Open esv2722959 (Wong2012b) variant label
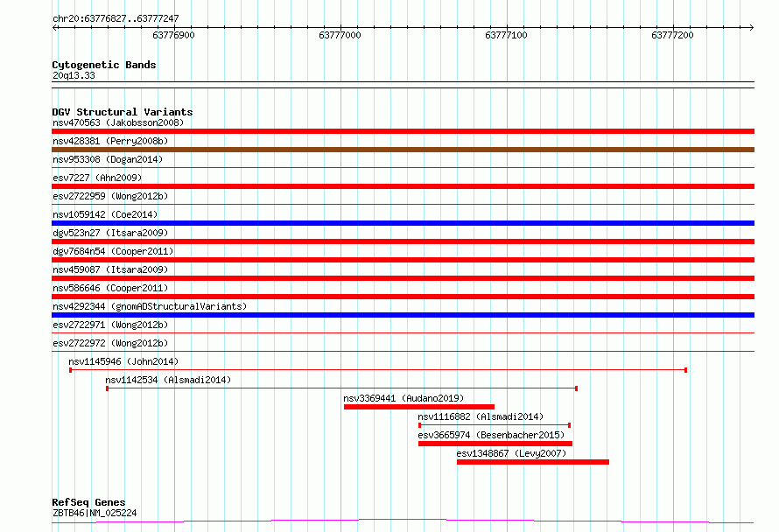Viewport: 779px width, 532px height. 110,196
